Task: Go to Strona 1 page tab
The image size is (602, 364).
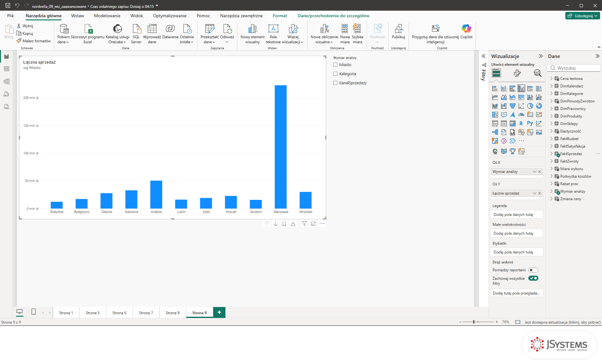Action: (x=66, y=313)
